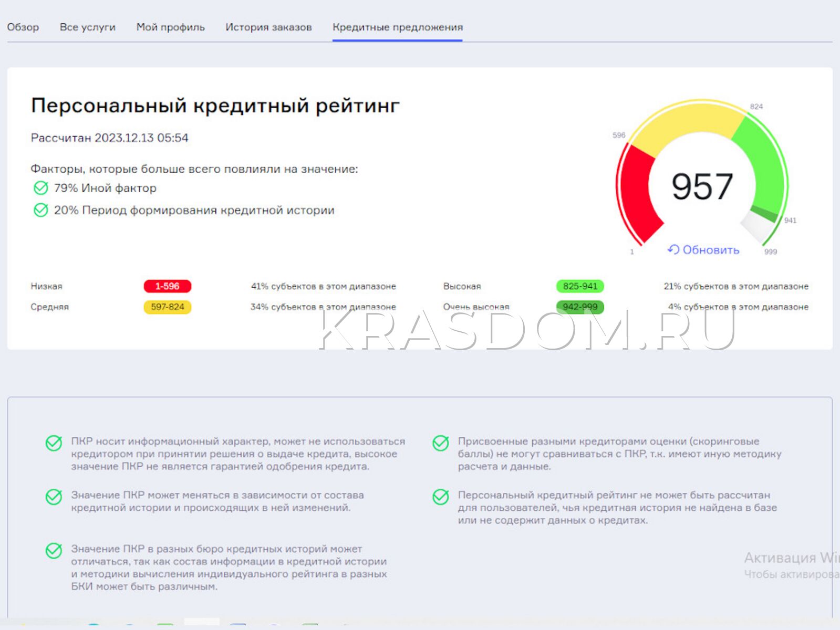Image resolution: width=840 pixels, height=630 pixels.
Task: Click checkmark beside ПКР носит информационный характер
Action: tap(54, 443)
